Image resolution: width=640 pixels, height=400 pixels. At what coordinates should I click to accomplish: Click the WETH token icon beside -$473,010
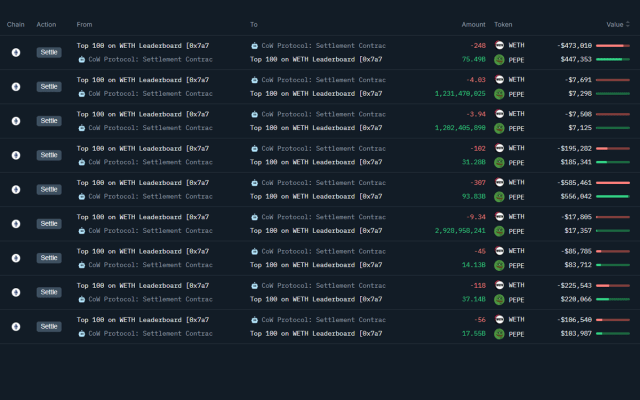click(499, 45)
